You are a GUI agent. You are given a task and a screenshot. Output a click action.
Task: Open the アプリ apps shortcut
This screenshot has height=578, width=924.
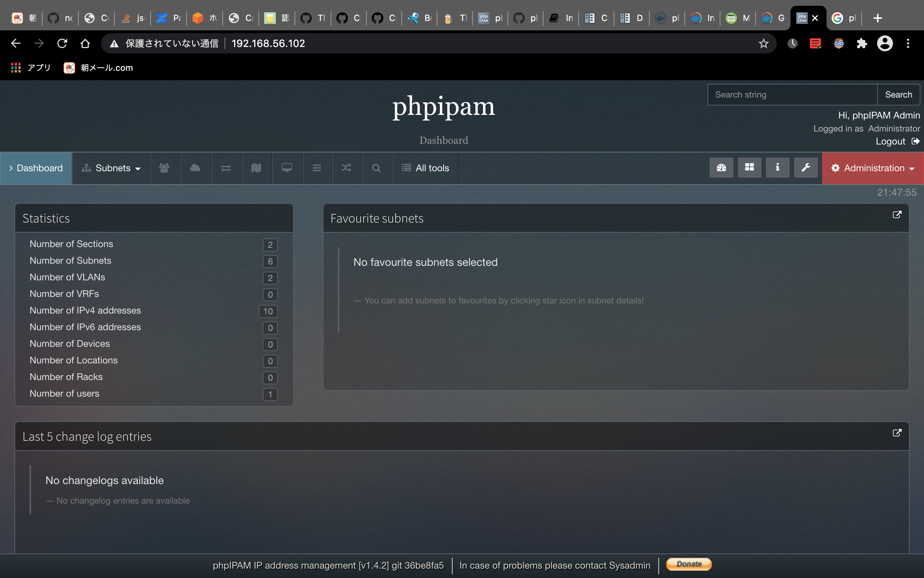coord(31,68)
